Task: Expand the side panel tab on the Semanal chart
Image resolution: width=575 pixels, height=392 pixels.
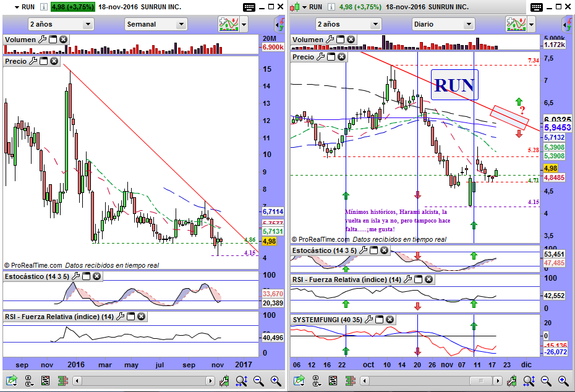Action: 279,25
